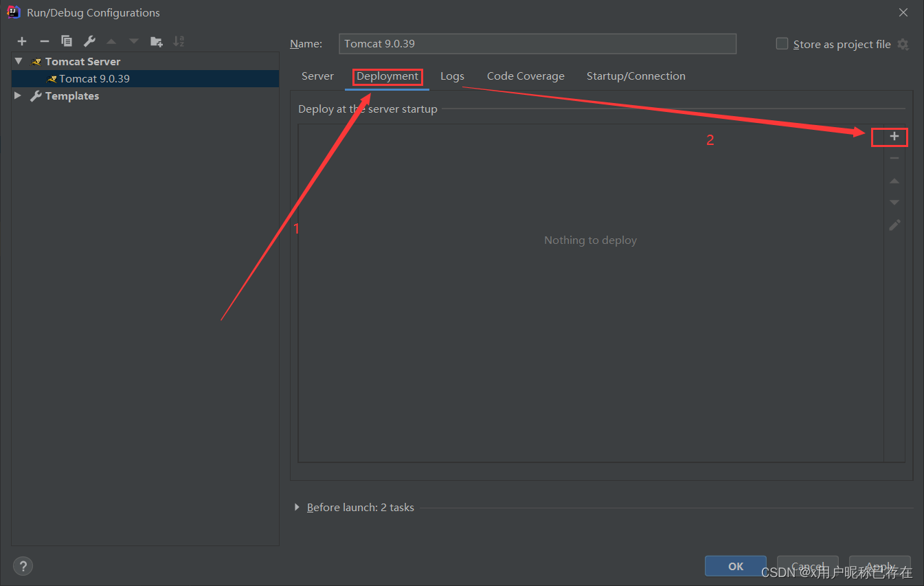Add a deployment artifact with the plus button
The width and height of the screenshot is (924, 586).
pos(894,137)
